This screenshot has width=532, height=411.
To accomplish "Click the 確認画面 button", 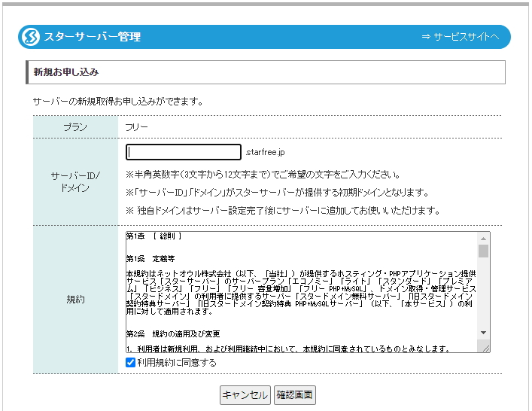I will (x=294, y=395).
